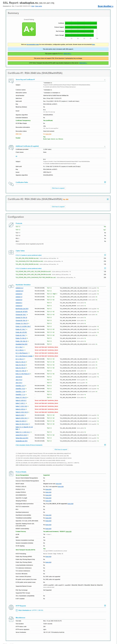Open the https://skazkaplus.ru/ request link
This screenshot has width=117, height=644.
pos(25,610)
